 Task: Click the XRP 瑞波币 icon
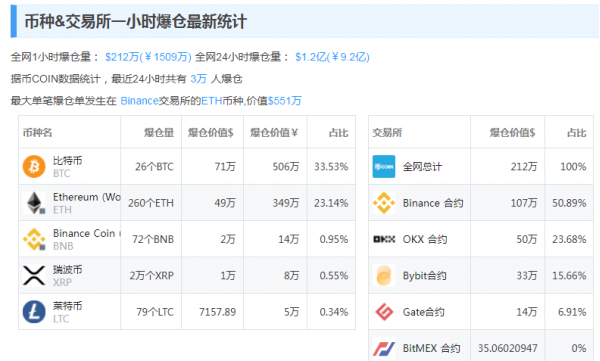34,275
